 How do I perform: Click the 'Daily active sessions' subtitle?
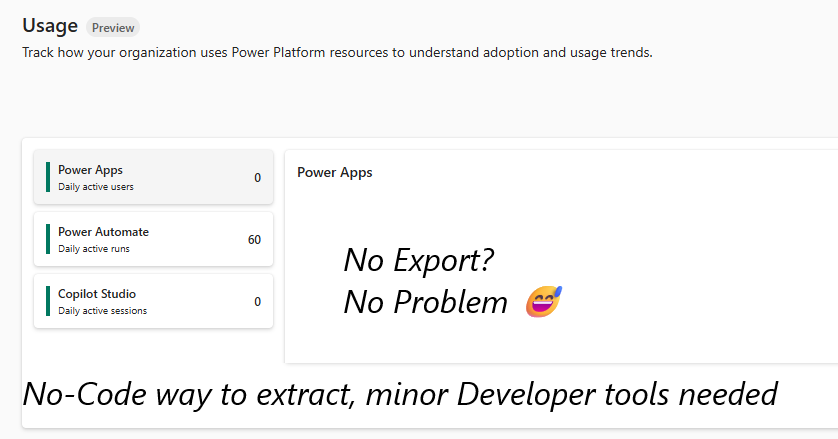[103, 311]
